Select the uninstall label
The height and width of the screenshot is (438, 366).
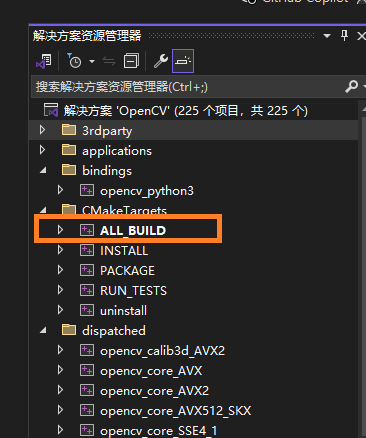click(123, 311)
